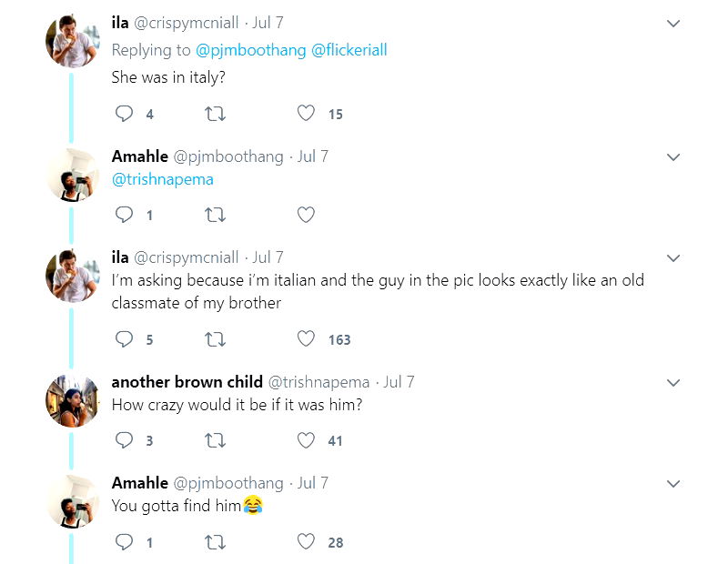
Task: Like Amahle's @trishnapema mention tweet
Action: pyautogui.click(x=307, y=216)
